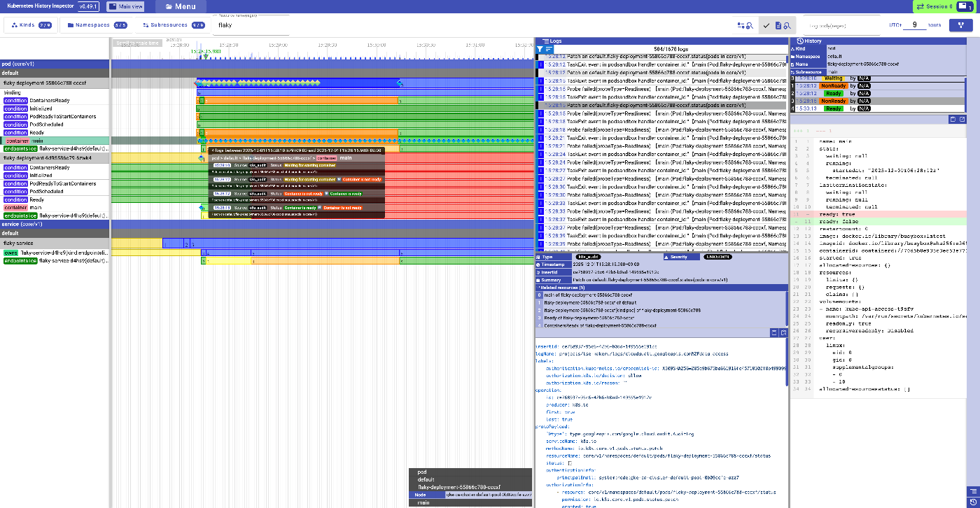Click the green 'ready: false' diff line
This screenshot has height=508, width=980.
878,221
